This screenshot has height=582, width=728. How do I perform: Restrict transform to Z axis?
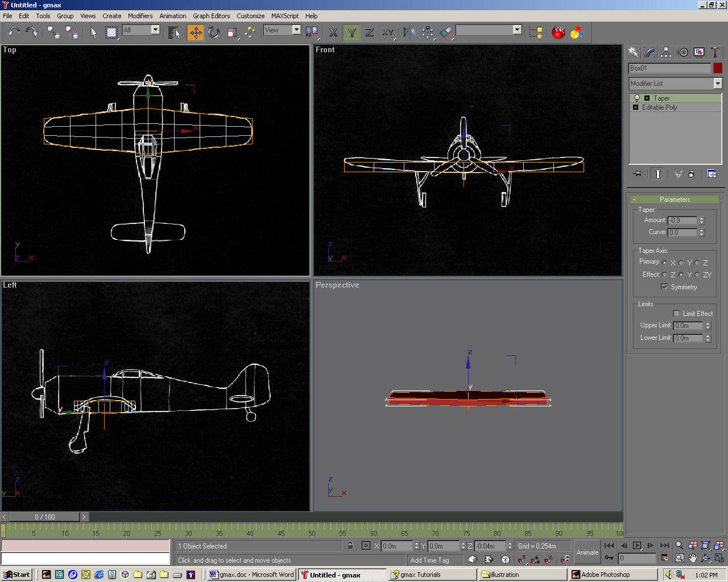point(370,33)
